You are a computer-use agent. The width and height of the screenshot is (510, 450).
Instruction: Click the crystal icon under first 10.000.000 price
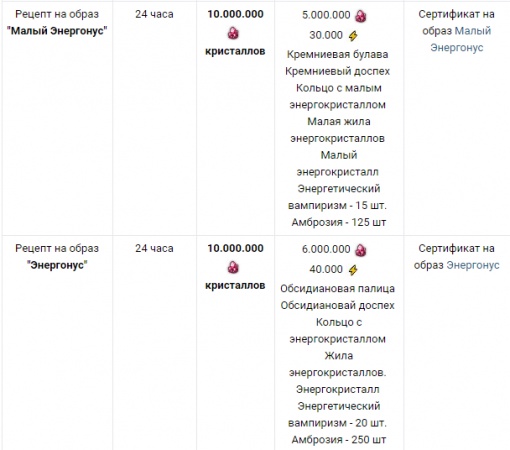pos(233,33)
